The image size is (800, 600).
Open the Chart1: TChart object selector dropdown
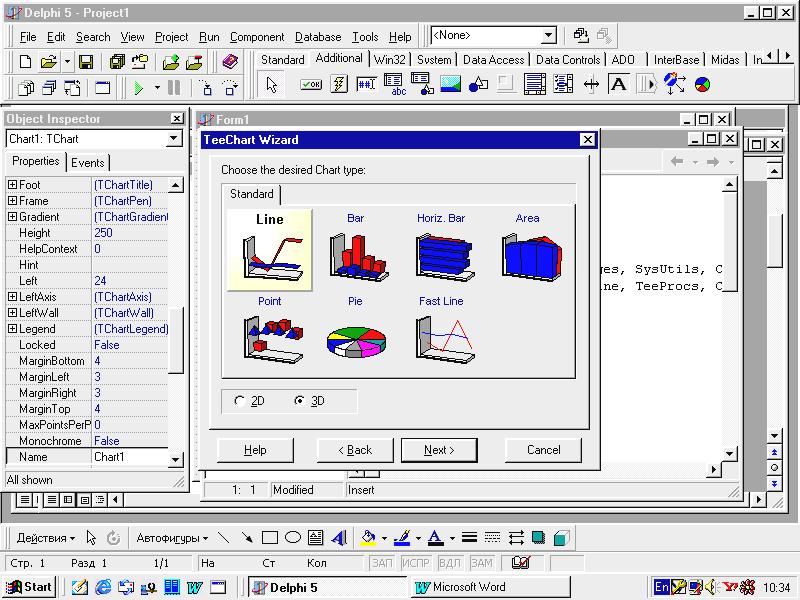[173, 139]
